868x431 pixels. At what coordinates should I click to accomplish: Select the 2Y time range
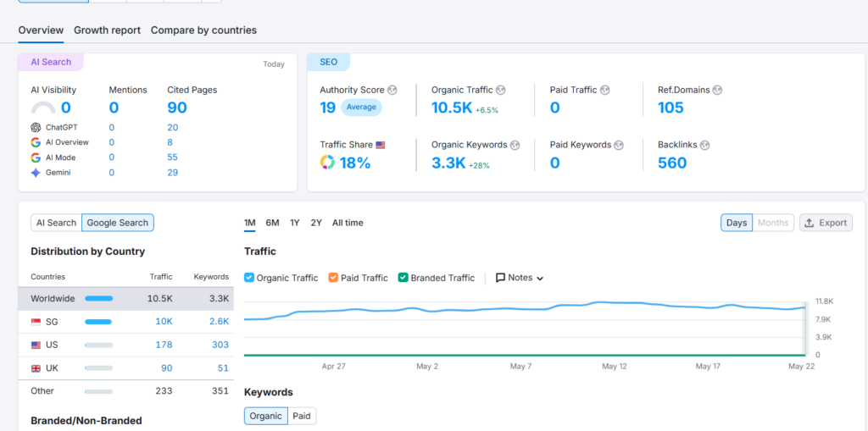pos(316,223)
